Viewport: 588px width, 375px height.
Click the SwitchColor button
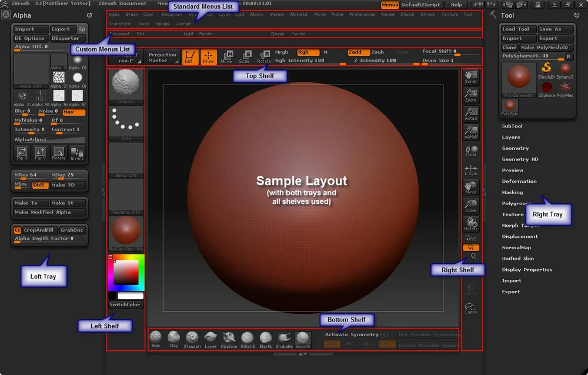[125, 304]
